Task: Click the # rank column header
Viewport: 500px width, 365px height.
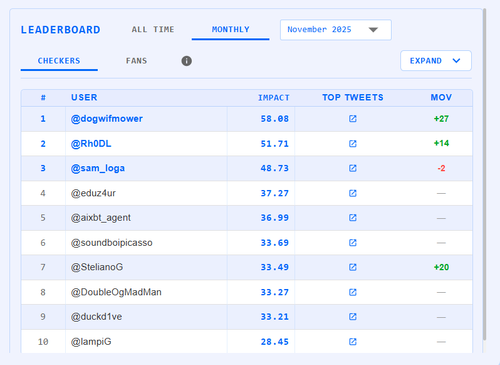Action: (x=43, y=98)
